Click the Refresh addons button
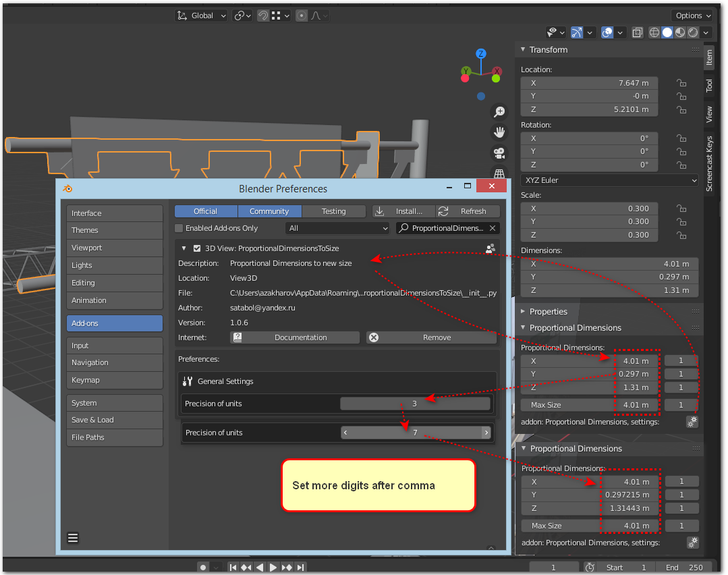 click(x=468, y=211)
